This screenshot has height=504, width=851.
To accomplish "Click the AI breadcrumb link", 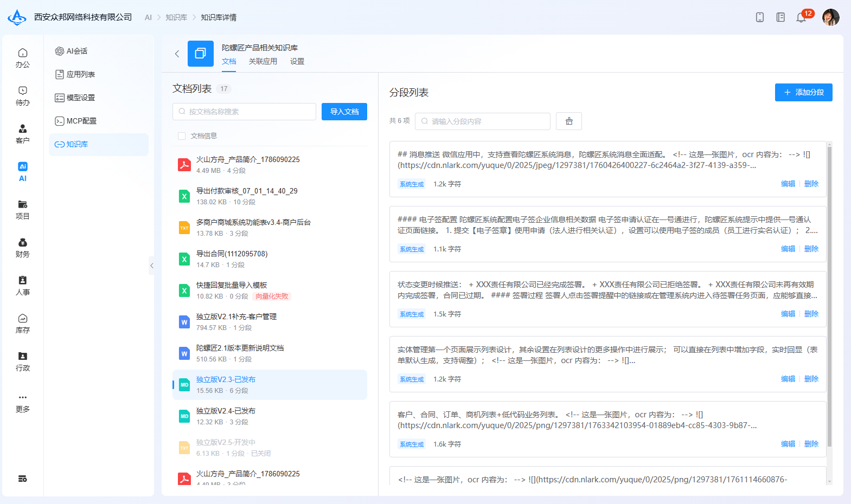I will tap(148, 17).
